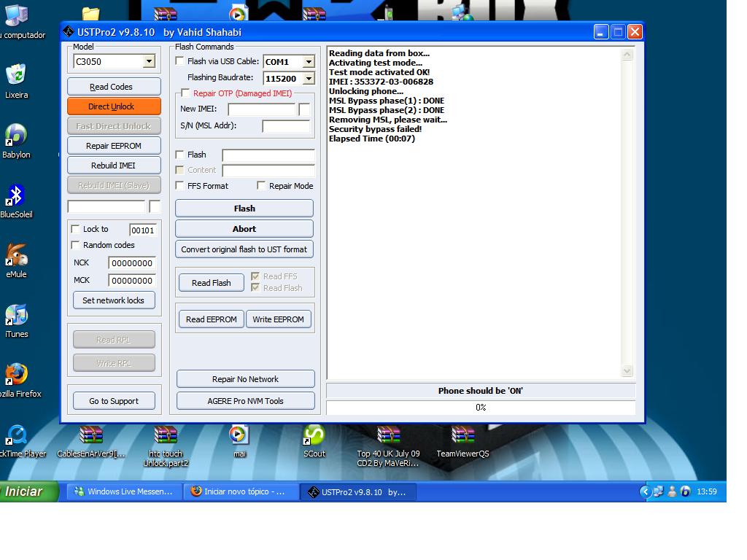Click the Repair EEPROM button
Viewport: 747px width, 560px height.
pos(114,146)
